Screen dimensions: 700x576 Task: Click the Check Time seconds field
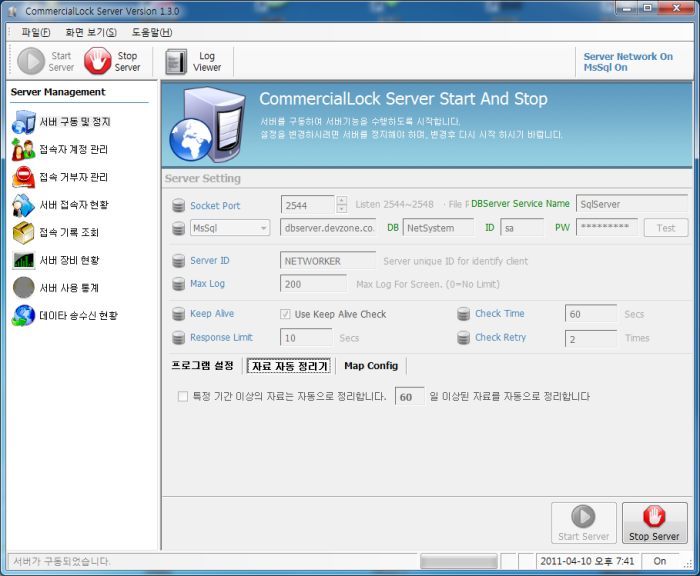click(x=591, y=314)
